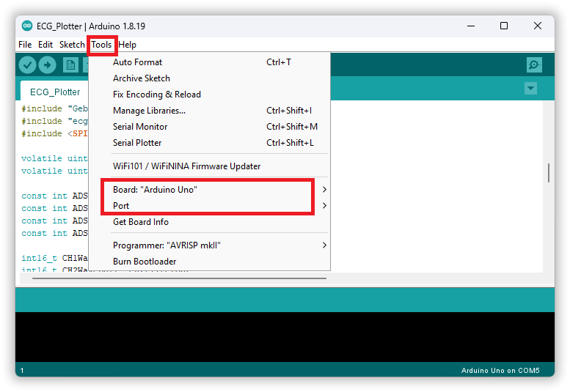Image resolution: width=570 pixels, height=392 pixels.
Task: Expand the Programmer submenu arrow
Action: [x=324, y=245]
